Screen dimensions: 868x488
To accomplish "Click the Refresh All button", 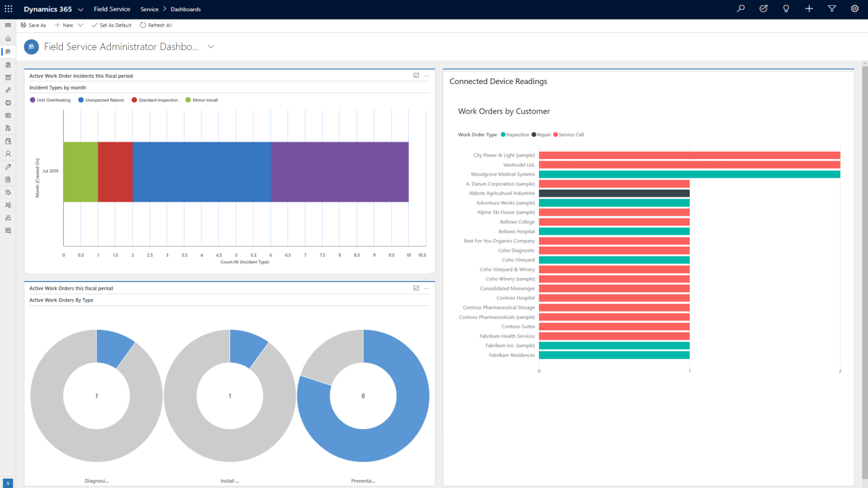I will tap(156, 25).
